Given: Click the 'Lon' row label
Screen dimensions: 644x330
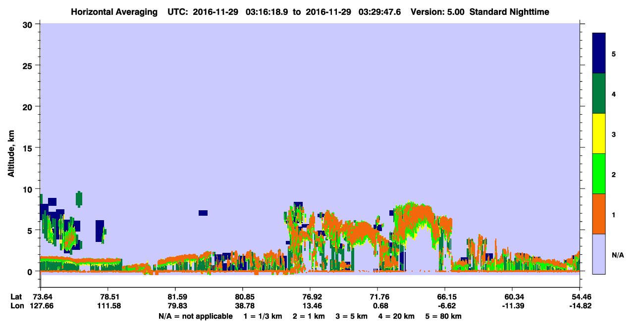Looking at the screenshot, I should (x=17, y=306).
